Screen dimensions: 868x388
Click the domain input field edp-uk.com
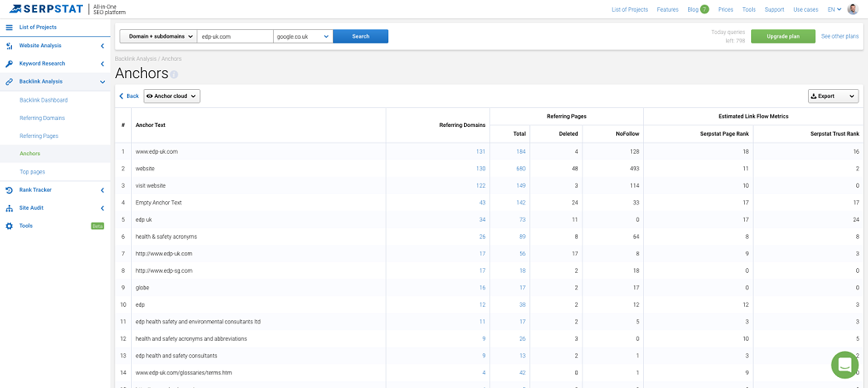click(235, 36)
